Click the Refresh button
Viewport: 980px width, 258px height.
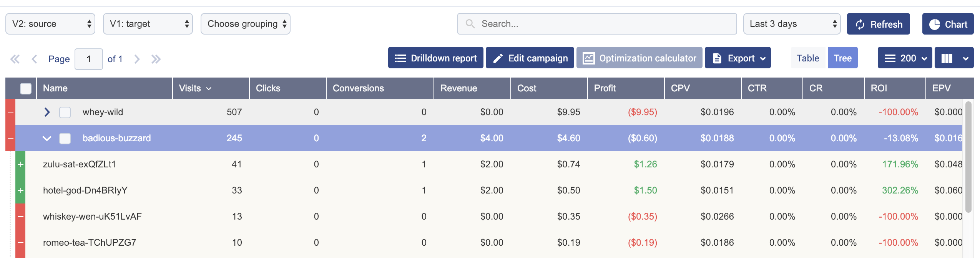click(878, 24)
